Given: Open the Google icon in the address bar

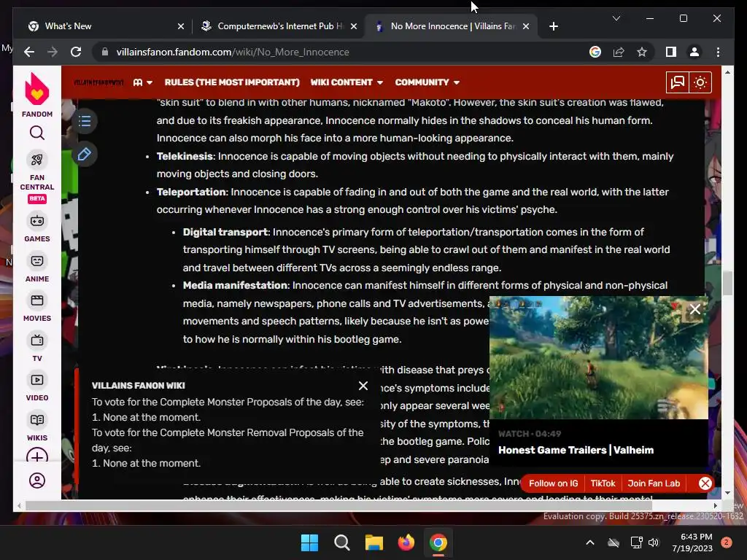Looking at the screenshot, I should point(595,52).
